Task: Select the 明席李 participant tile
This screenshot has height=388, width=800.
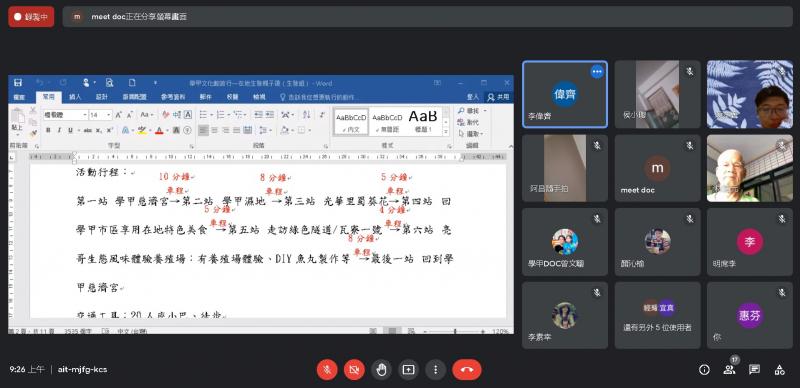Action: 749,242
